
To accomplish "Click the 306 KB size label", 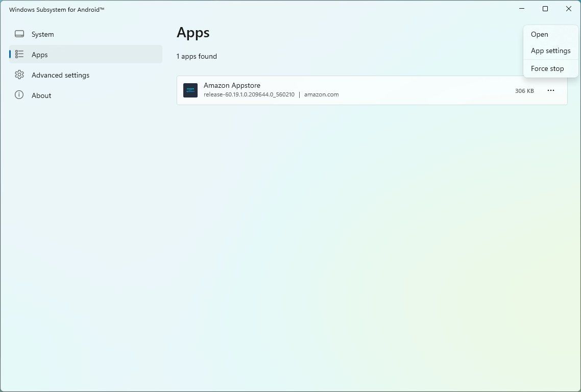I will pyautogui.click(x=524, y=90).
